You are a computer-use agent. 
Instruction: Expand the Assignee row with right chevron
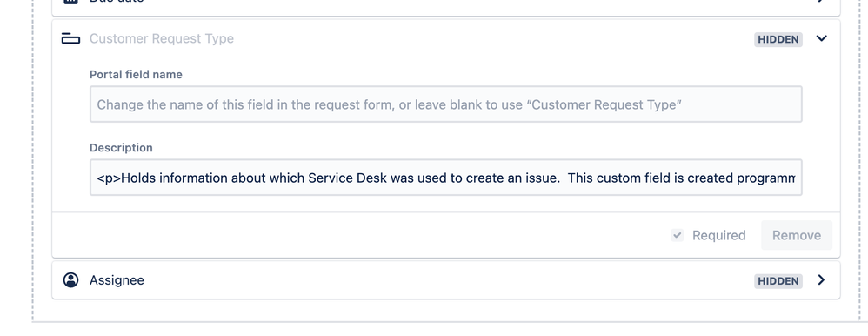[x=822, y=280]
